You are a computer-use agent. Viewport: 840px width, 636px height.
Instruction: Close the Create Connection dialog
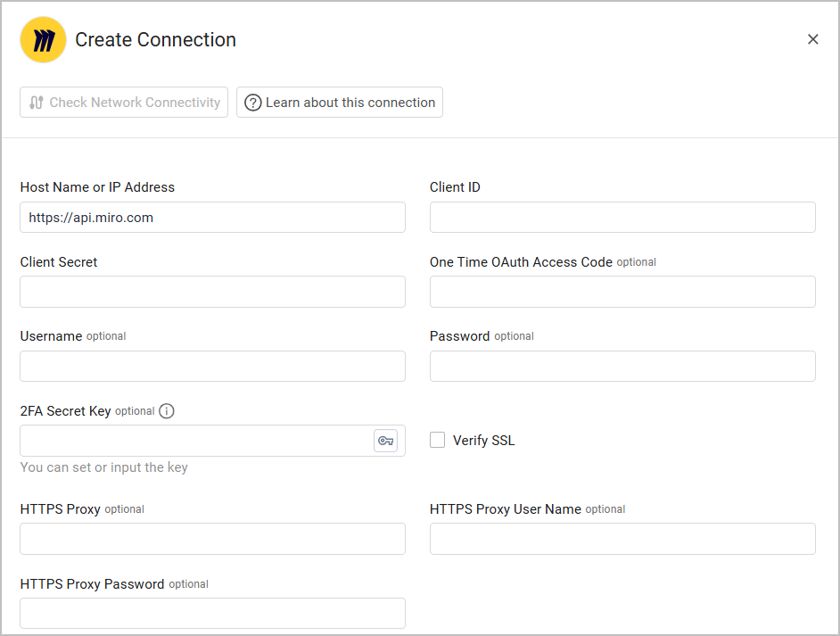[x=812, y=39]
